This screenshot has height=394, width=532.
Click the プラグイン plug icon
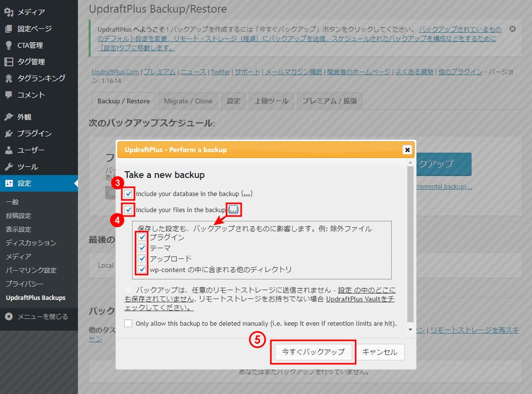[9, 134]
